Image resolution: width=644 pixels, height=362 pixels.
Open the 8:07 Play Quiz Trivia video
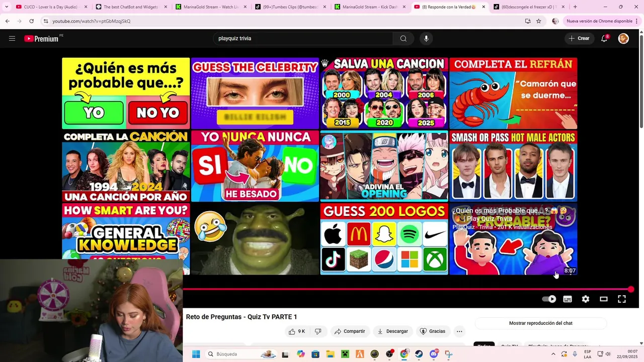click(513, 239)
